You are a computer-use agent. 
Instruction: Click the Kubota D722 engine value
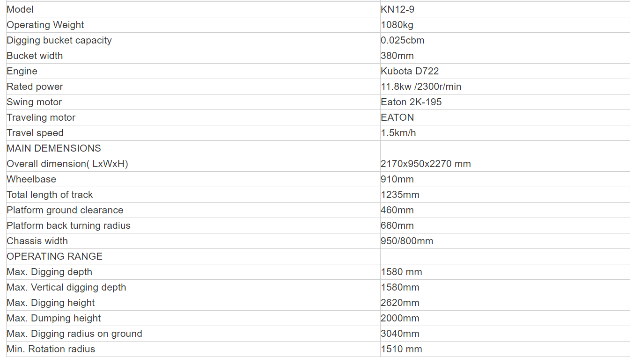pos(410,71)
